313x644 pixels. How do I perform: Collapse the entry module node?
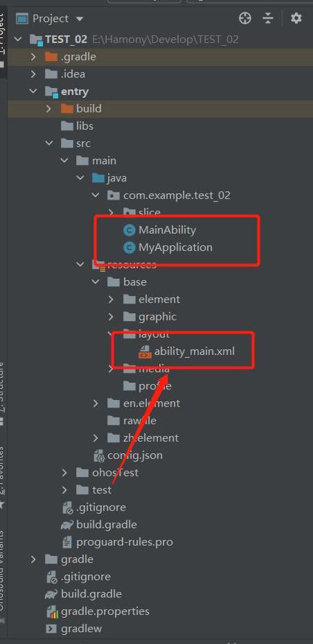[34, 92]
